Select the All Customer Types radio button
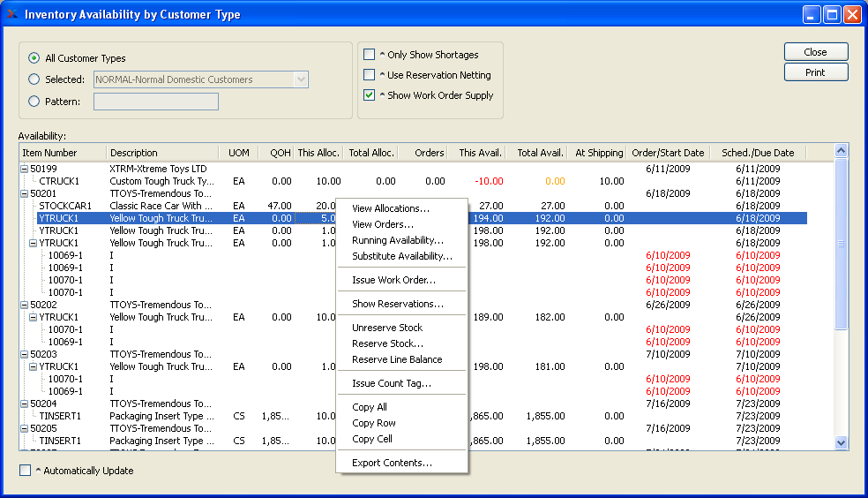The image size is (868, 498). click(x=34, y=58)
